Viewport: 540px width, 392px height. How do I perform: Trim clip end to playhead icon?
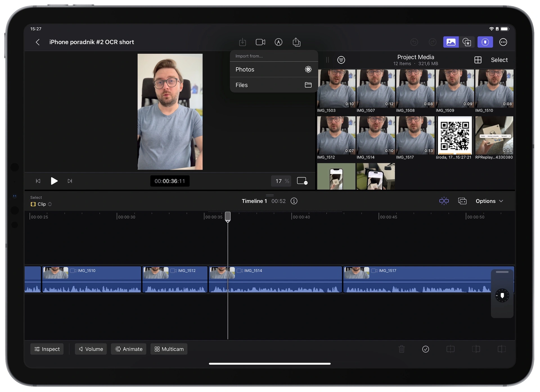tap(501, 349)
